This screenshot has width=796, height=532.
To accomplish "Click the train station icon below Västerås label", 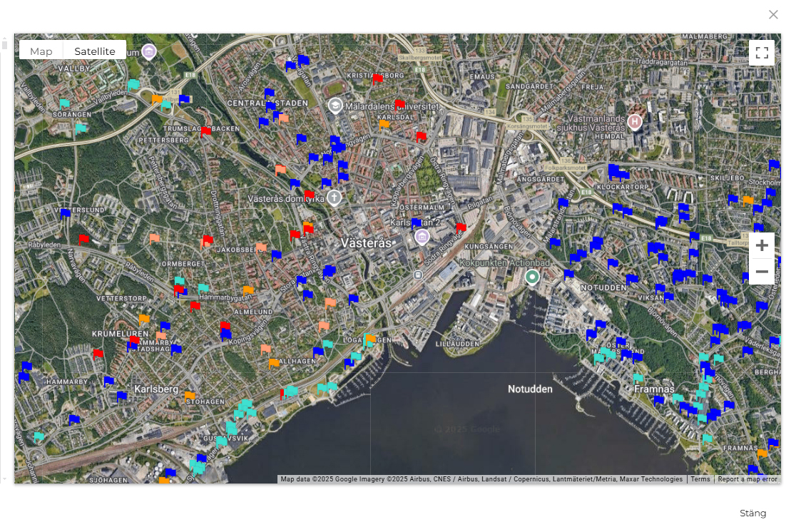I will [x=419, y=275].
